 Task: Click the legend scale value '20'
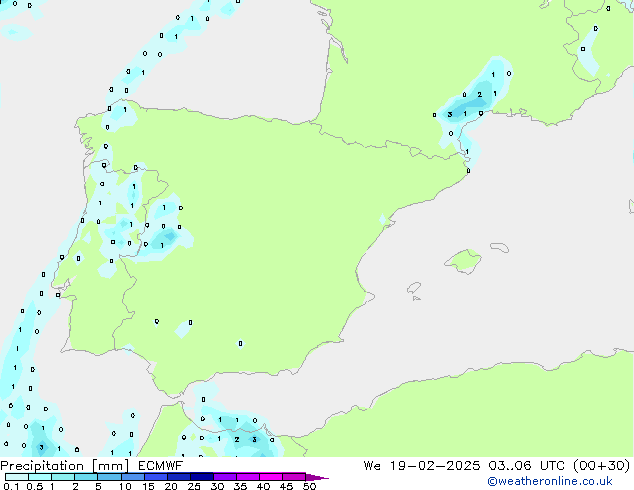pos(171,486)
